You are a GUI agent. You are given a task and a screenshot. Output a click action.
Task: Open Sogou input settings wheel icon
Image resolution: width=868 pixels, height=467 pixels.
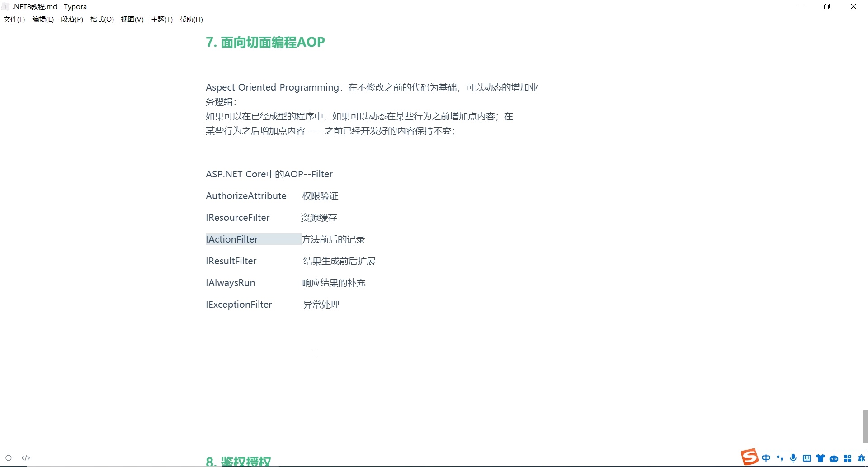862,458
